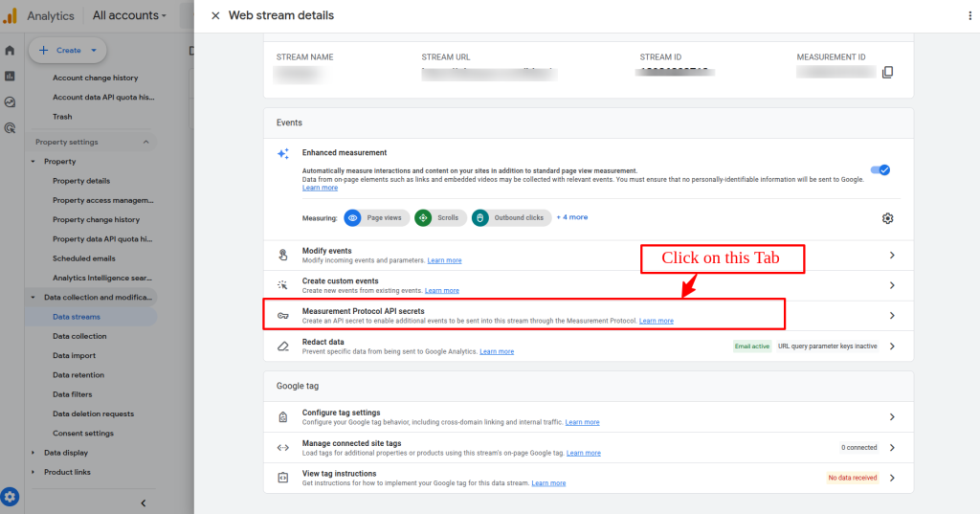Image resolution: width=980 pixels, height=514 pixels.
Task: Expand Measurement Protocol API secrets row
Action: 891,315
